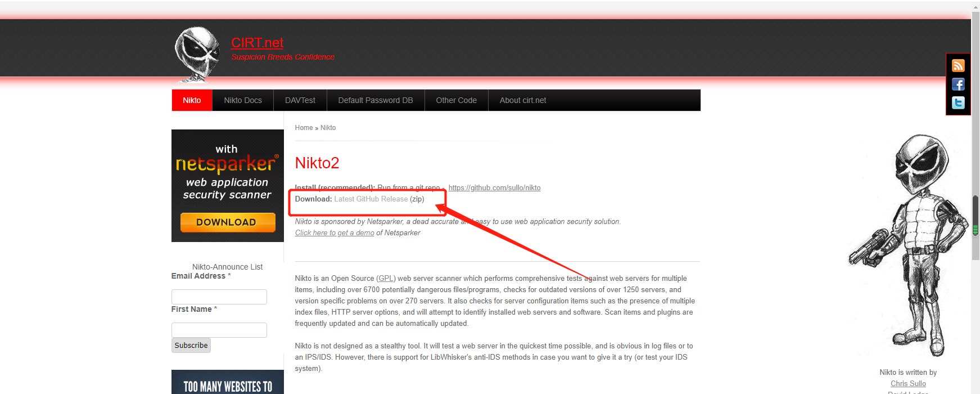Open the Nikto Docs tab
This screenshot has height=394, width=980.
tap(243, 100)
